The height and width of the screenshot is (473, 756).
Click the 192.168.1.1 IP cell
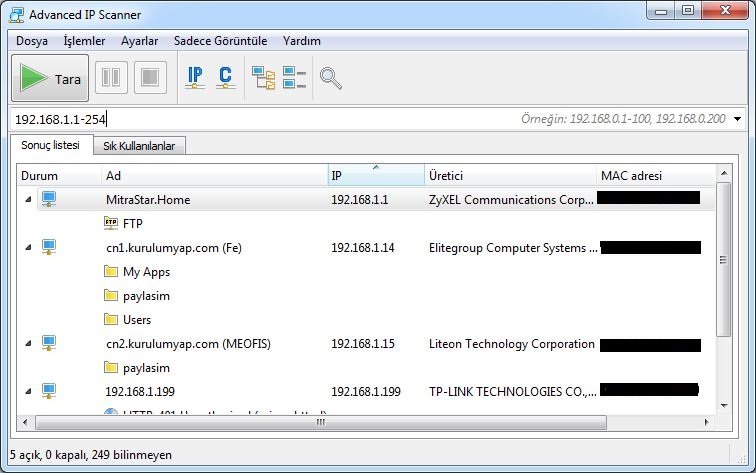tap(359, 200)
